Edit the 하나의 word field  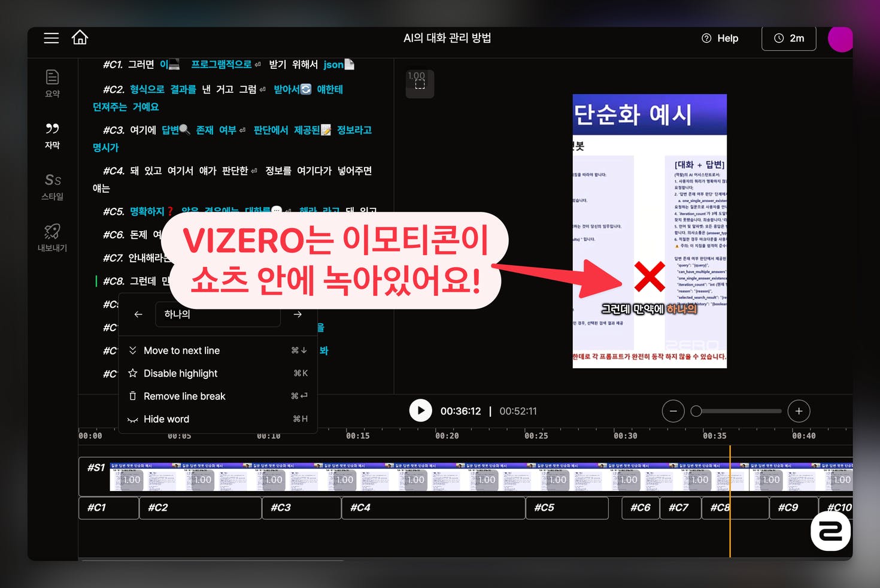click(x=218, y=314)
